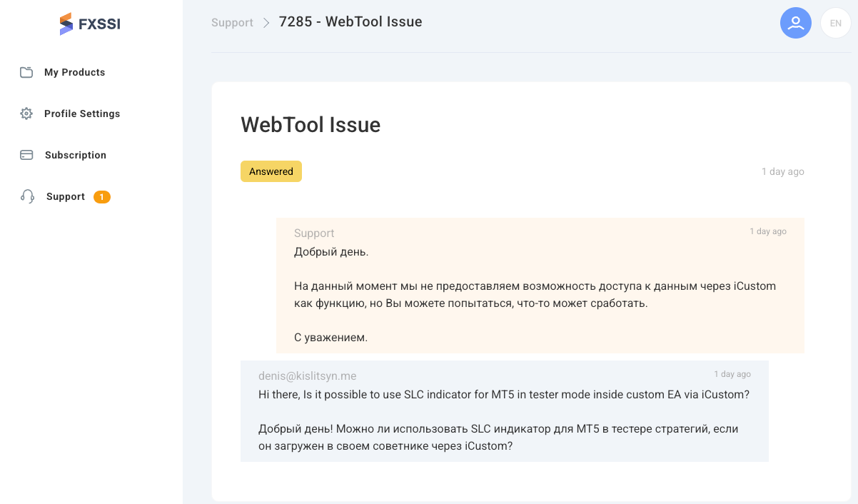Open the Support breadcrumb link
This screenshot has height=504, width=858.
coord(232,22)
